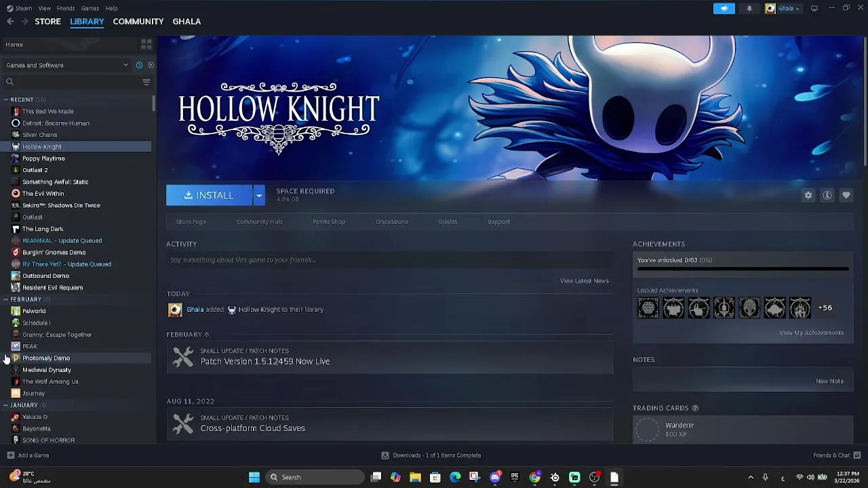
Task: Open Games and Software filter dropdown
Action: (66, 65)
